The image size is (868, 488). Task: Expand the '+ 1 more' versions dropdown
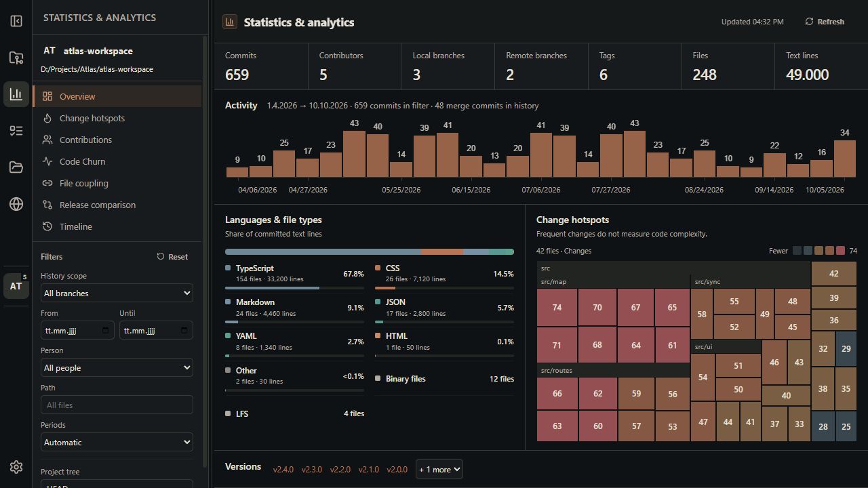click(439, 469)
